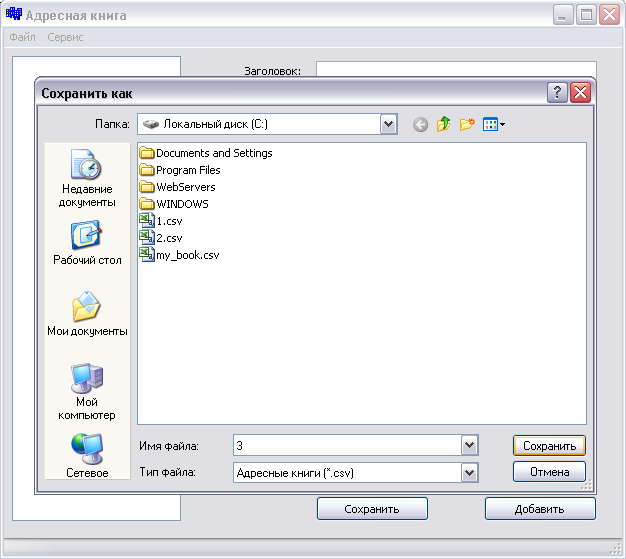Open Недавние документы in places bar
The width and height of the screenshot is (626, 559).
coord(87,178)
